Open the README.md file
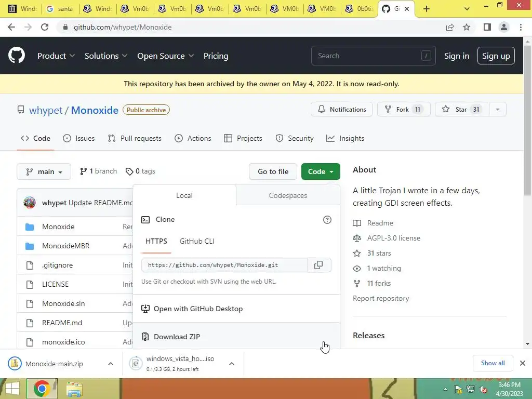532x399 pixels. [x=62, y=323]
